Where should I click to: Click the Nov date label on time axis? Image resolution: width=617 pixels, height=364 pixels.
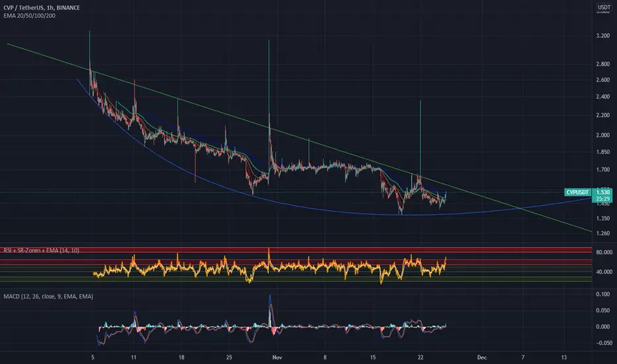click(x=277, y=357)
